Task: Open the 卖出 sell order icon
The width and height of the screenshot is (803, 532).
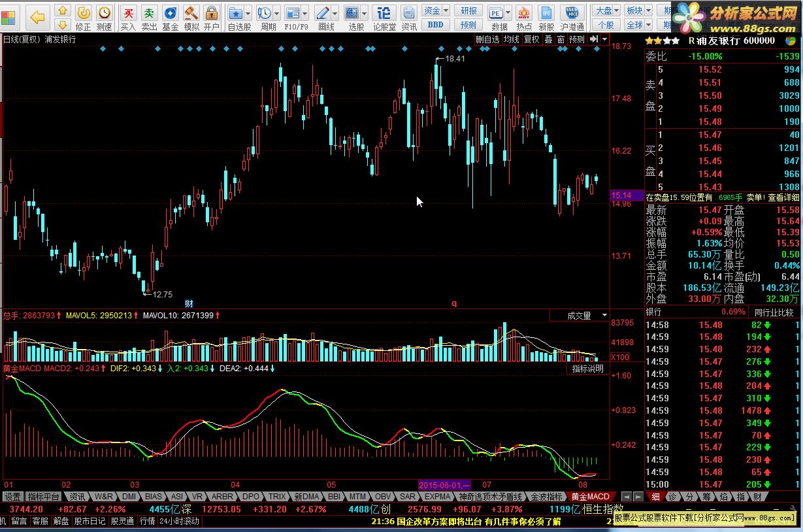Action: [x=150, y=18]
